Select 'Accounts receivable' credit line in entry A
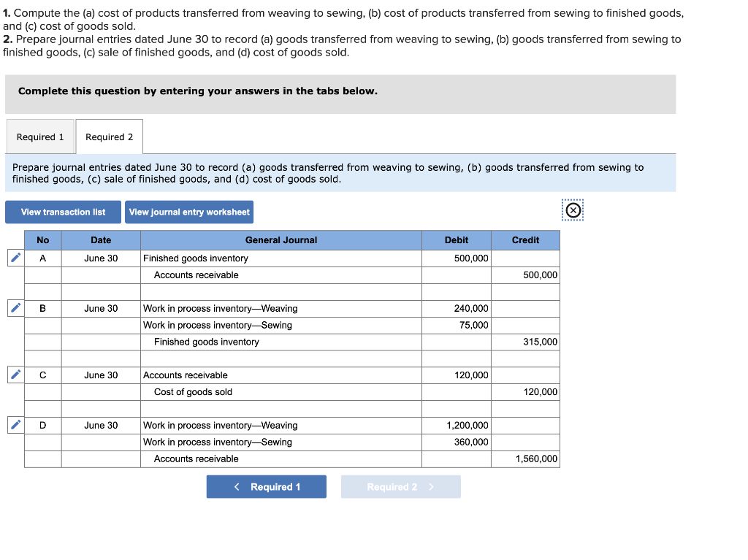 click(281, 275)
